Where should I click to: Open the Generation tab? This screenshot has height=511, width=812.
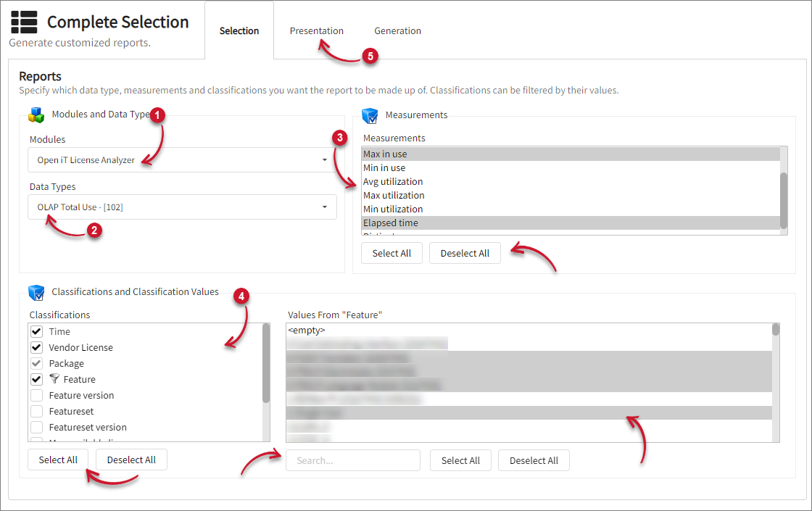397,31
